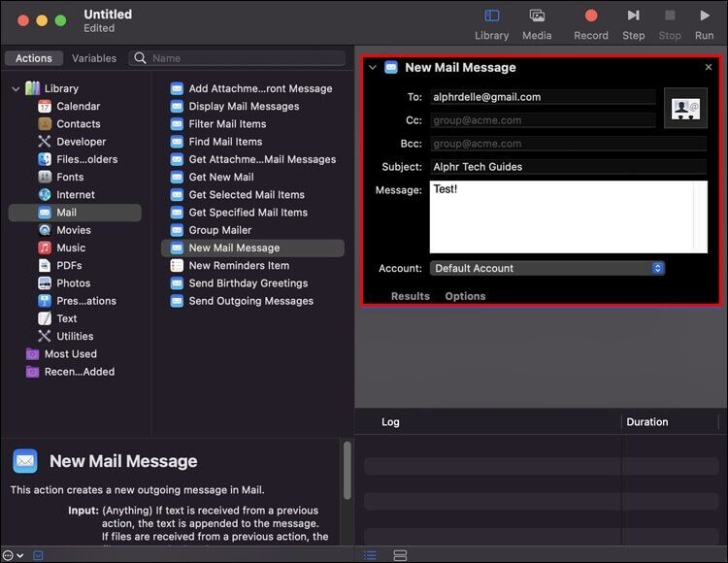Open the Account dropdown

pyautogui.click(x=546, y=268)
